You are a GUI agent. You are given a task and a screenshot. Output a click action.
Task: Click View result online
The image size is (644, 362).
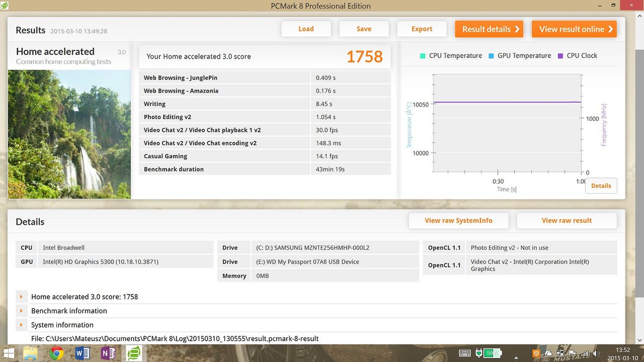pos(574,29)
